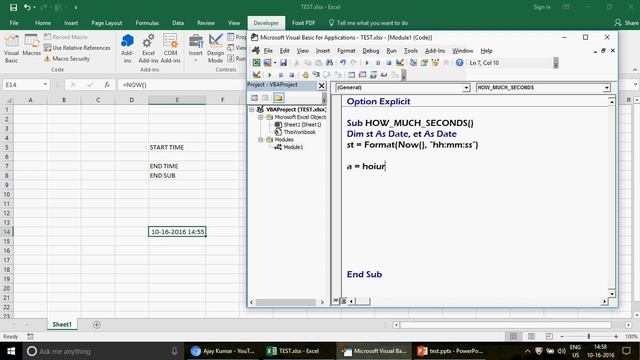Viewport: 640px width, 360px height.
Task: Click Reset stop icon in Standard toolbar
Action: pyautogui.click(x=389, y=63)
